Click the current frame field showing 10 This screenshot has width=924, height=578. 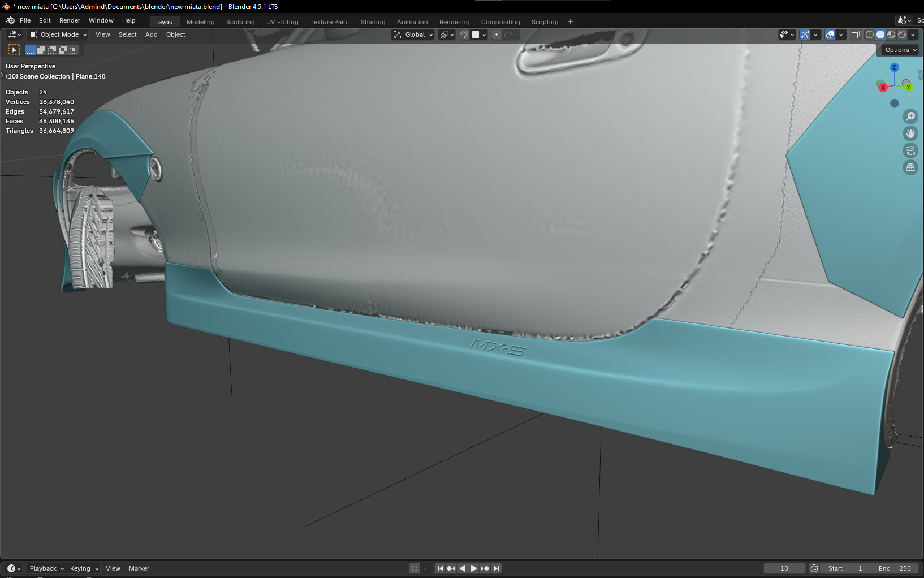pos(784,568)
